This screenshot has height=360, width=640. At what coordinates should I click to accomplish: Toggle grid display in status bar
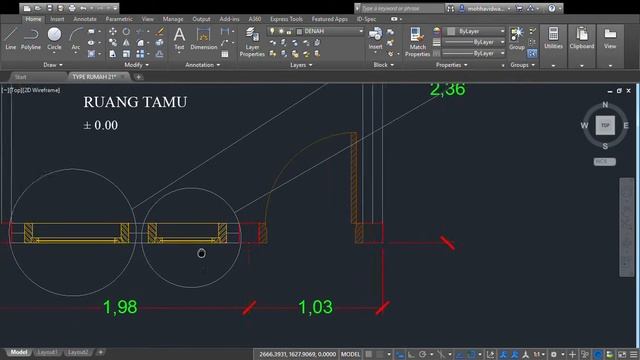pos(369,354)
